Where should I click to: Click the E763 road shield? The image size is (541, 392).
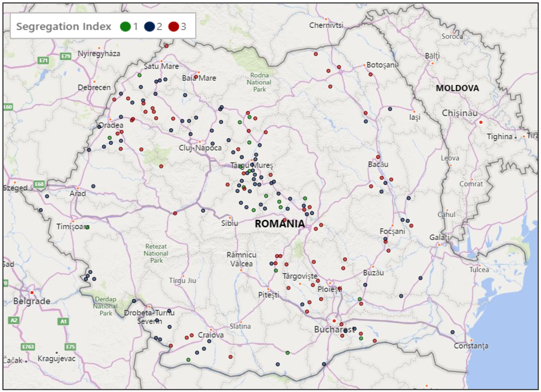[x=28, y=347]
